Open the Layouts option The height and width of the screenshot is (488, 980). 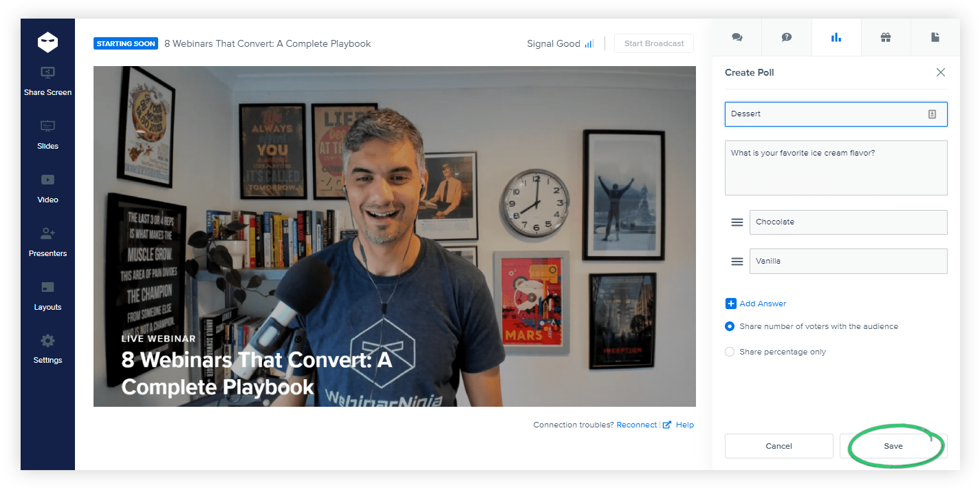(47, 295)
